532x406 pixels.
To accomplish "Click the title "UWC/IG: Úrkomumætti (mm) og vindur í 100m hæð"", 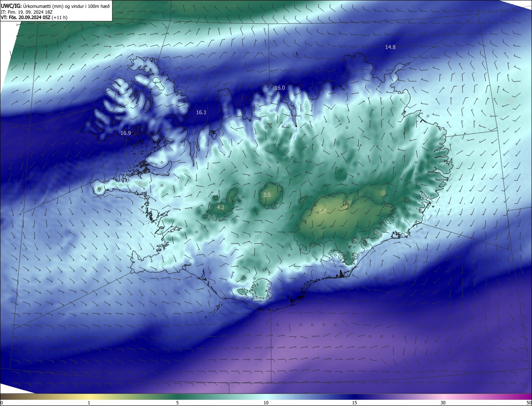I will pyautogui.click(x=55, y=5).
